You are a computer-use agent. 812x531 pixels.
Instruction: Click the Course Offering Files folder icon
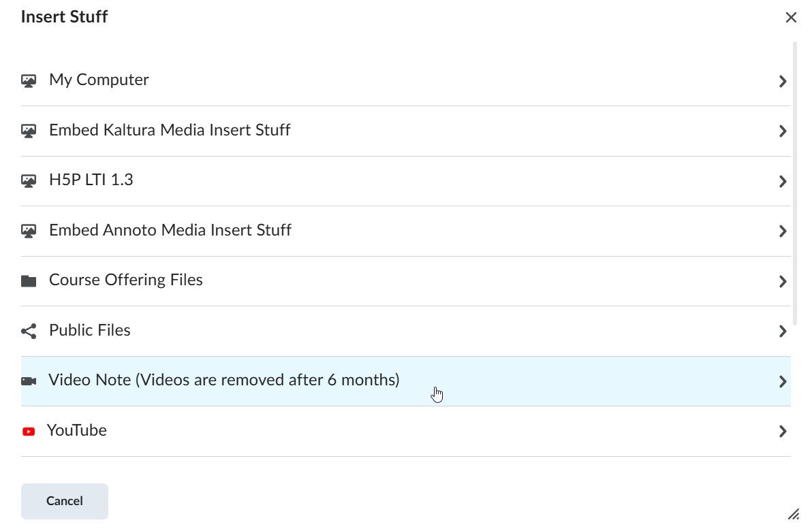point(29,281)
